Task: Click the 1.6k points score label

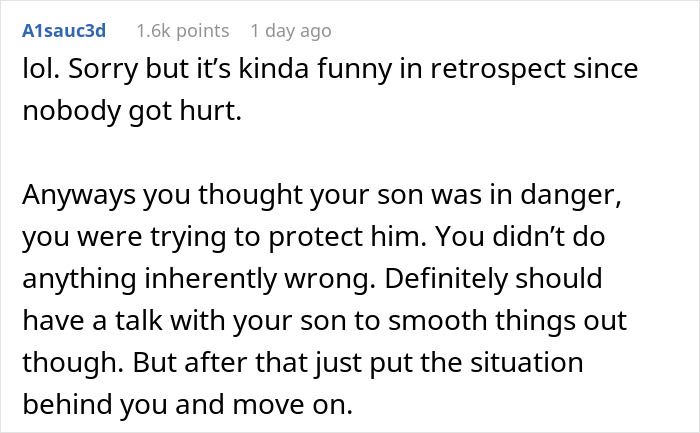Action: 183,31
